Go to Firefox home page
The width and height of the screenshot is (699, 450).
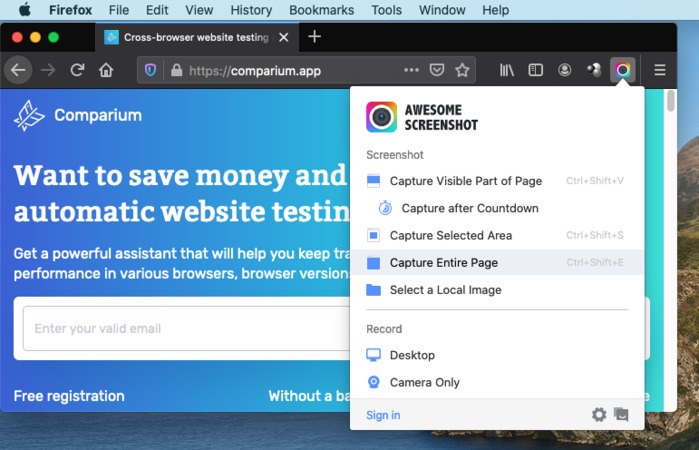(106, 70)
